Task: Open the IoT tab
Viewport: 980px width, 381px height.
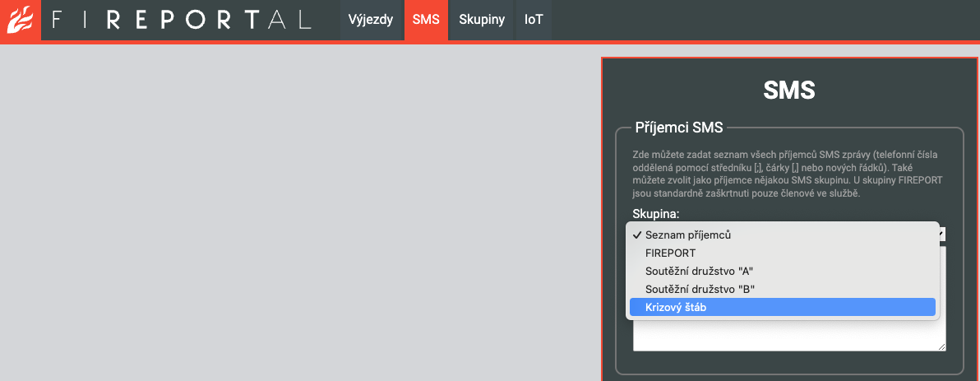Action: point(534,20)
